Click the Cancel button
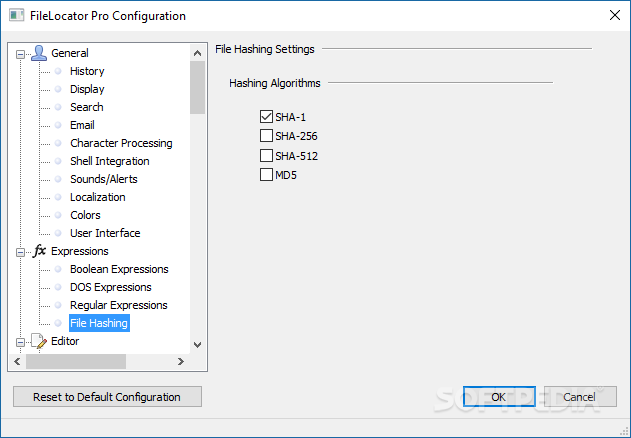This screenshot has width=631, height=438. point(580,397)
